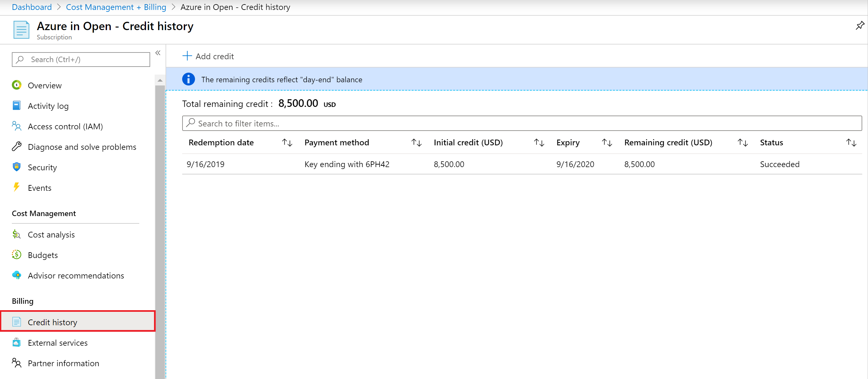Go to Dashboard breadcrumb link
Image resolution: width=868 pixels, height=379 pixels.
(x=32, y=7)
